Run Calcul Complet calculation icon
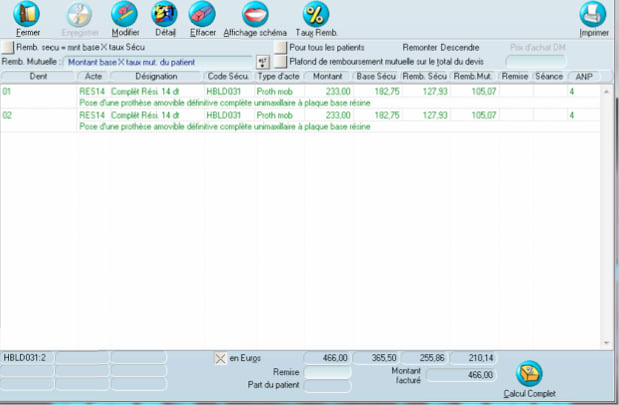 click(529, 374)
